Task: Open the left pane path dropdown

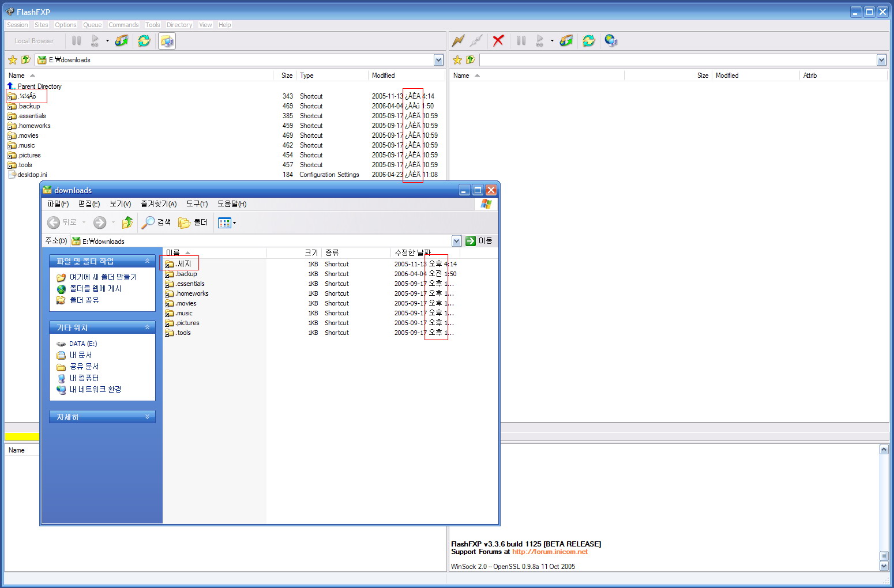Action: coord(438,60)
